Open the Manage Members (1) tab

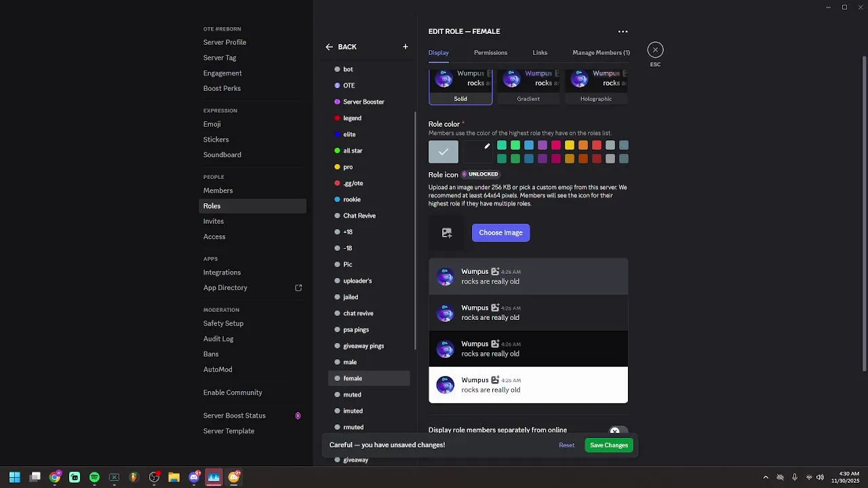tap(601, 53)
